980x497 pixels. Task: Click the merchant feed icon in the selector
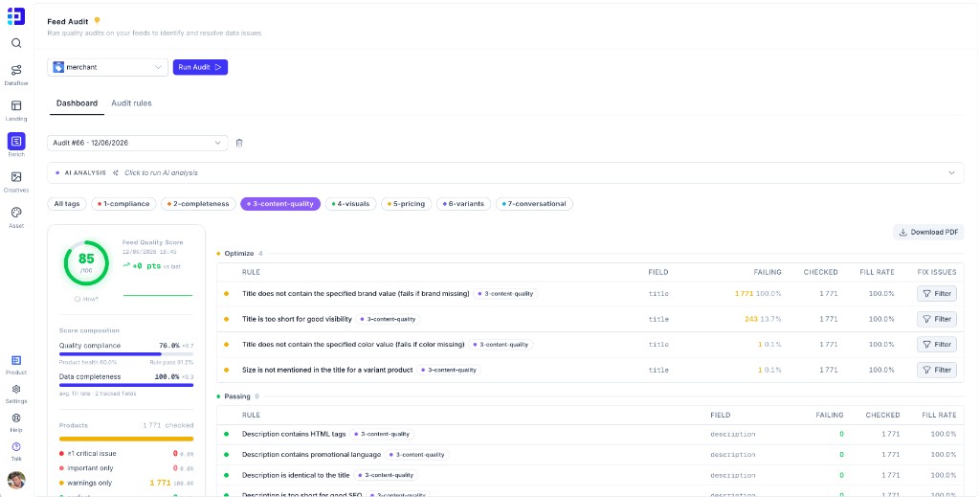58,67
